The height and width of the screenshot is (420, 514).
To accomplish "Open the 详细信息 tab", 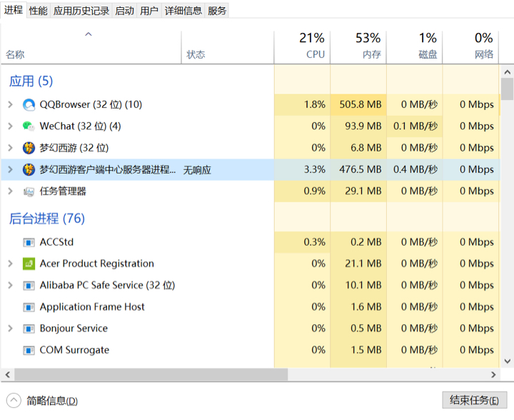I will pos(183,11).
